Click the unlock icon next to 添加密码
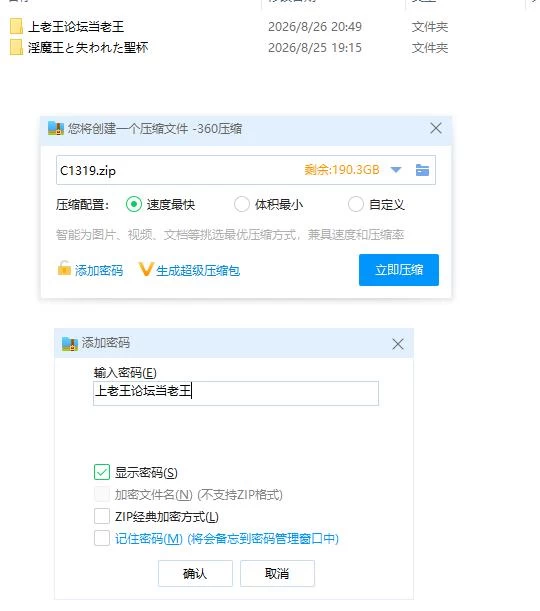Viewport: 540px width, 611px height. [x=64, y=268]
